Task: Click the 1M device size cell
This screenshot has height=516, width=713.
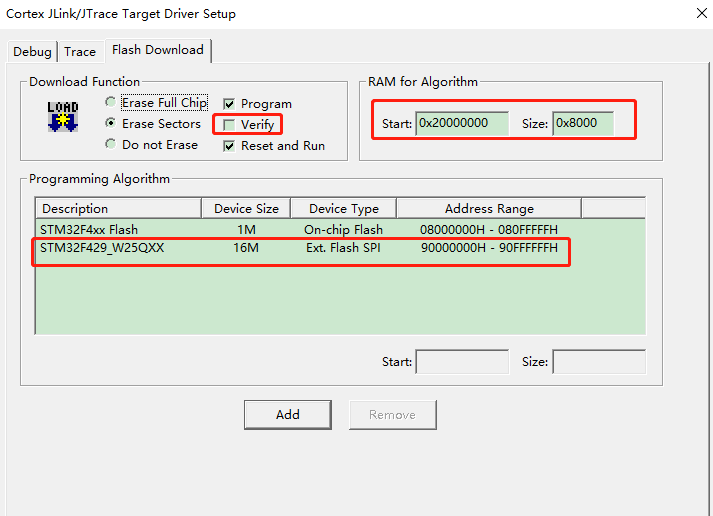Action: point(246,230)
